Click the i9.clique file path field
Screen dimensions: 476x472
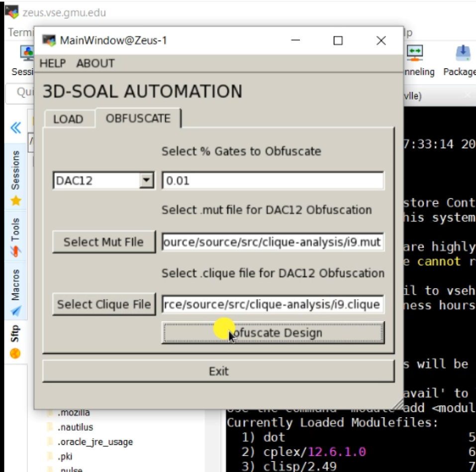coord(273,304)
